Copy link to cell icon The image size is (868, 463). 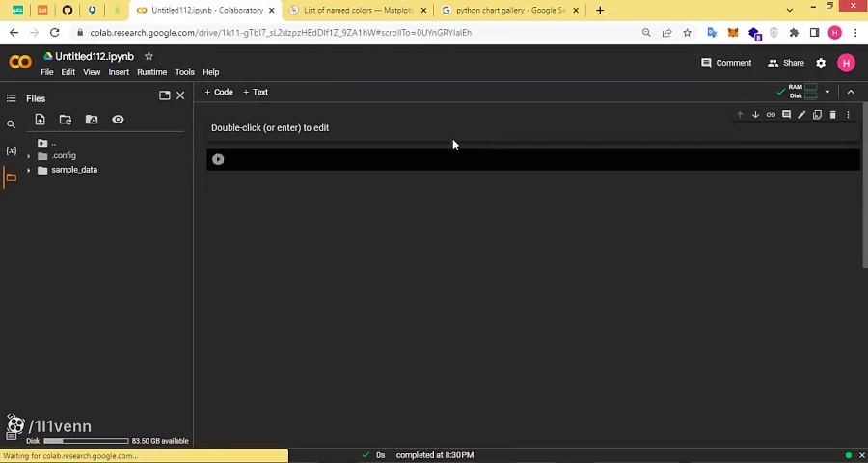click(x=771, y=115)
